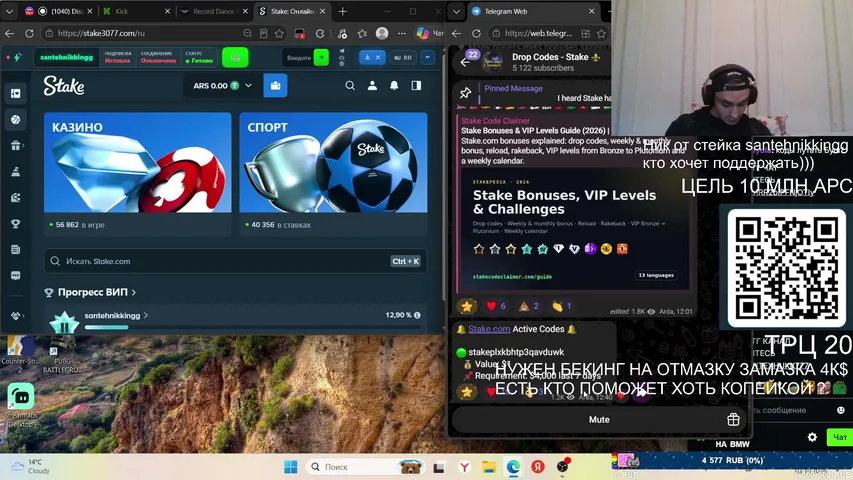The height and width of the screenshot is (480, 853).
Task: Toggle the Stake right sidebar panel icon
Action: click(x=416, y=85)
